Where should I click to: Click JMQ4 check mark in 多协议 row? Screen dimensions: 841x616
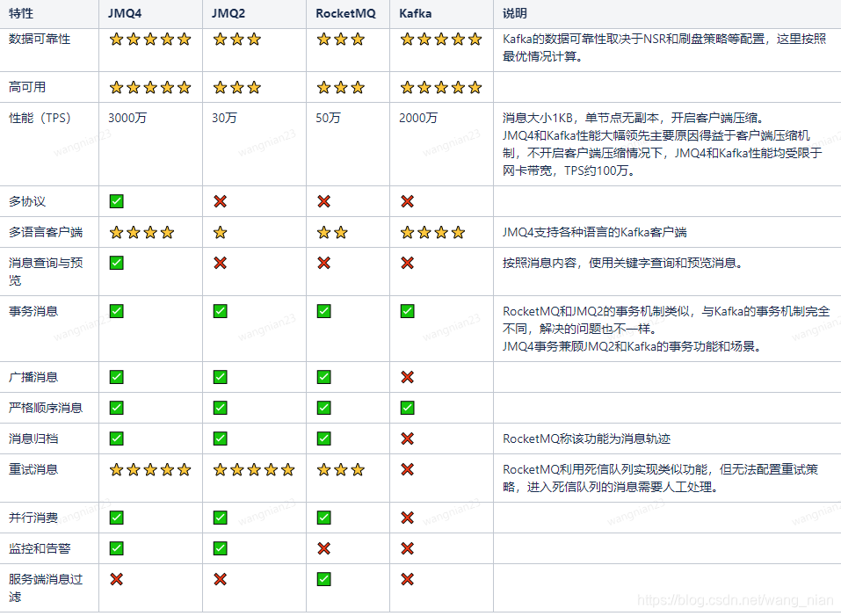(116, 201)
